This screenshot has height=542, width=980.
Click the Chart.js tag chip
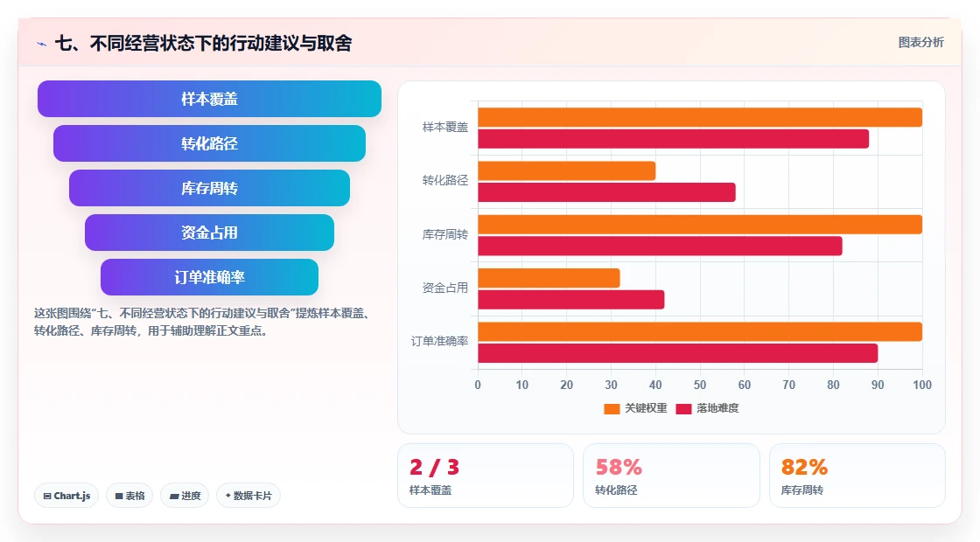tap(66, 496)
